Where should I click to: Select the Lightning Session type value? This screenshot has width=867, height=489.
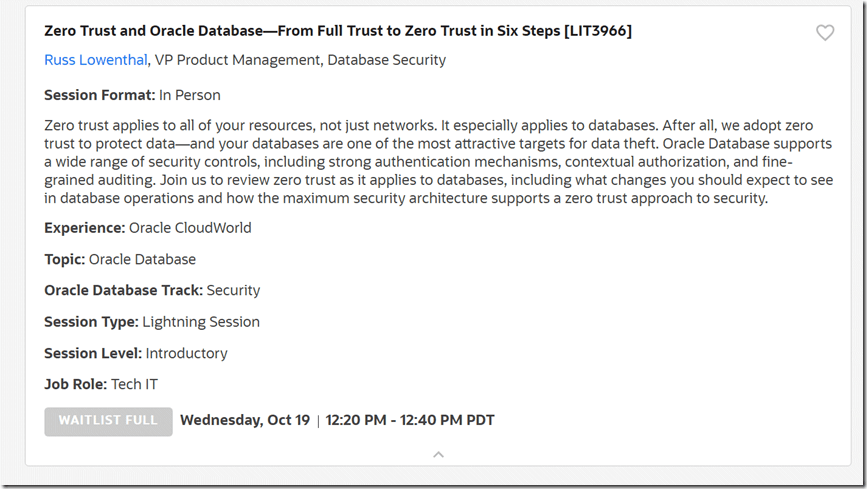point(201,322)
